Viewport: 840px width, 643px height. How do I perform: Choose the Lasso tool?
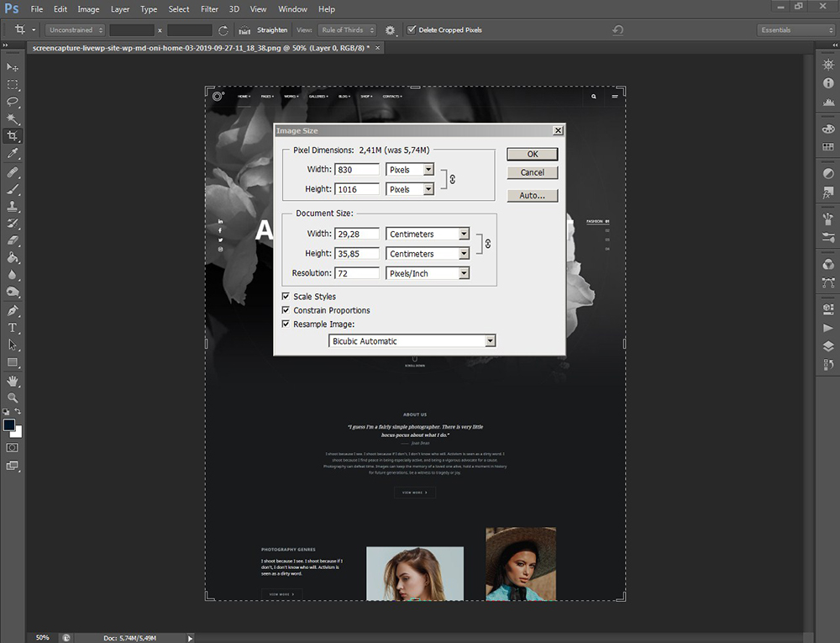12,102
